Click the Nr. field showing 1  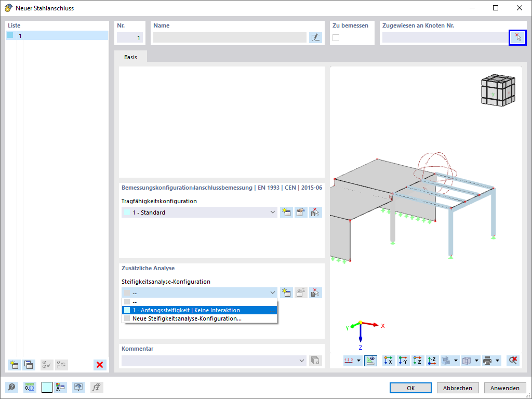pos(130,37)
